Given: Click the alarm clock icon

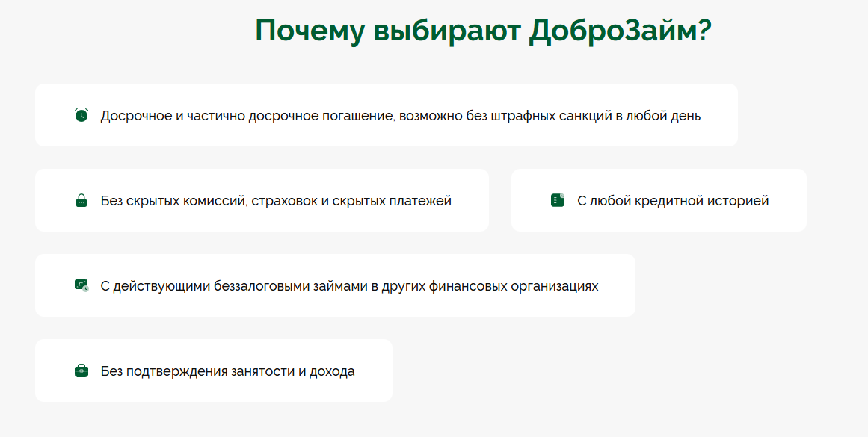Looking at the screenshot, I should (81, 115).
